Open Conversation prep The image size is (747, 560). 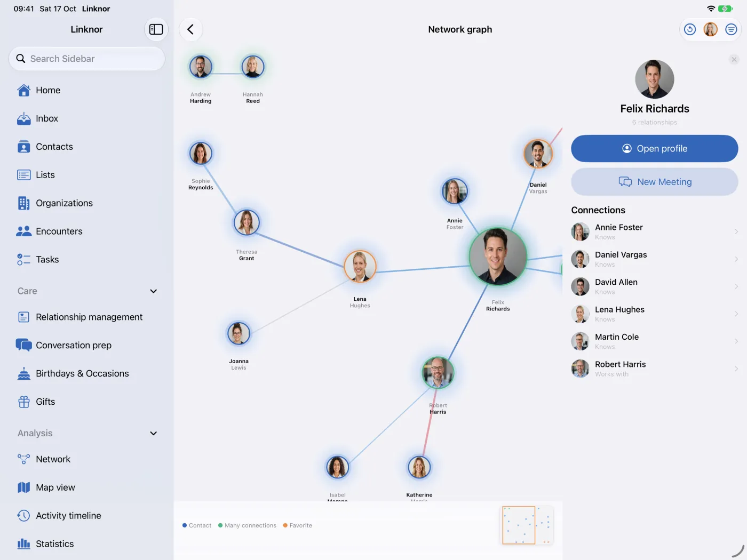(87, 345)
